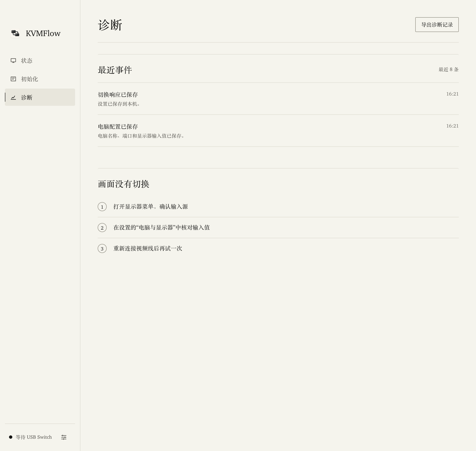Click the monitor icon beside 状态
This screenshot has height=451, width=476.
(x=14, y=61)
